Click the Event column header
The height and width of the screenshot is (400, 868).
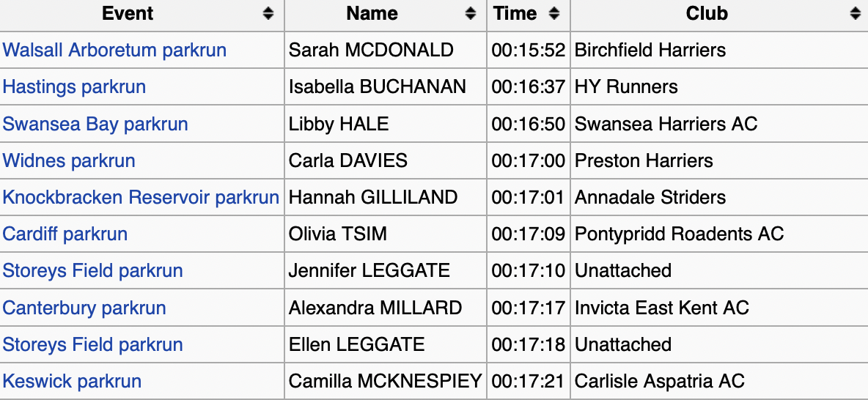tap(128, 14)
